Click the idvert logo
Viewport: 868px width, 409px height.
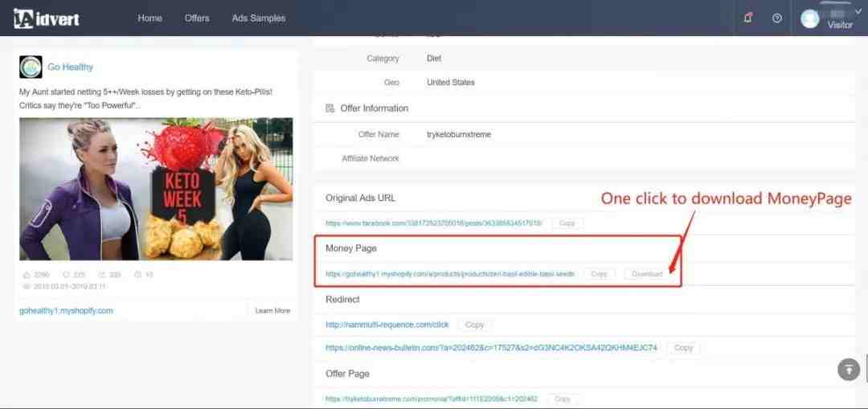(x=47, y=18)
